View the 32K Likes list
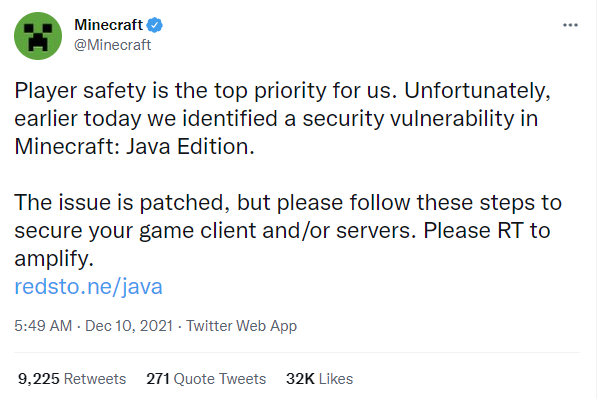 [x=320, y=379]
